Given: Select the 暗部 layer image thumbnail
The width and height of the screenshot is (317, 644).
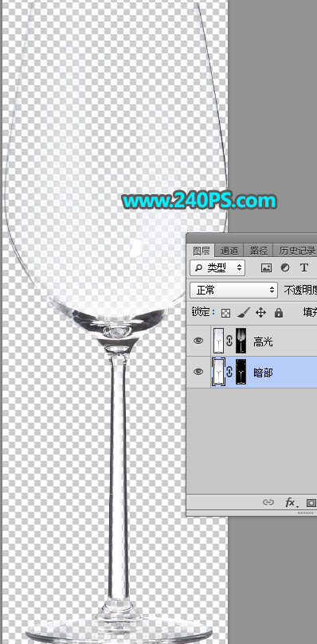Looking at the screenshot, I should tap(218, 372).
